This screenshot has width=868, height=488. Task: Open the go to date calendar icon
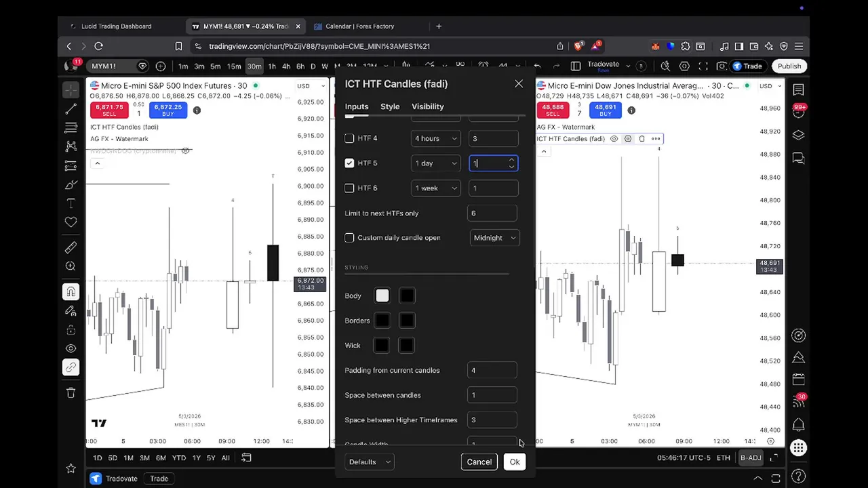[x=246, y=458]
